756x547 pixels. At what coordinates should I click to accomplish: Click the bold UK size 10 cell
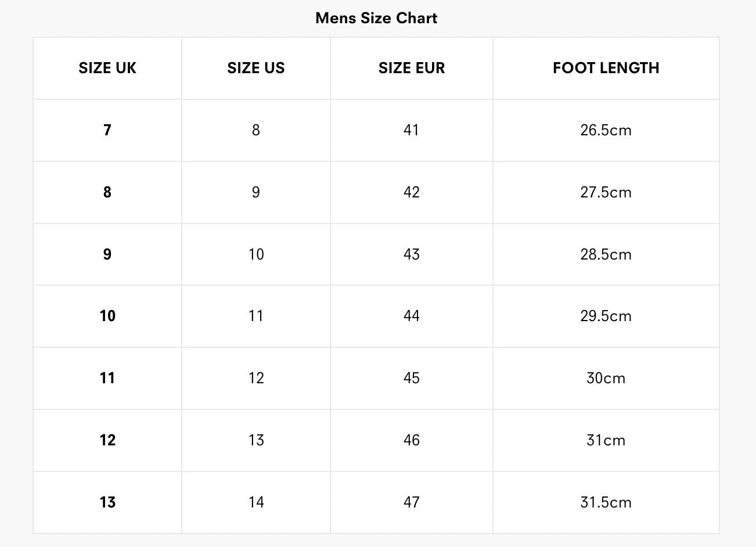107,316
